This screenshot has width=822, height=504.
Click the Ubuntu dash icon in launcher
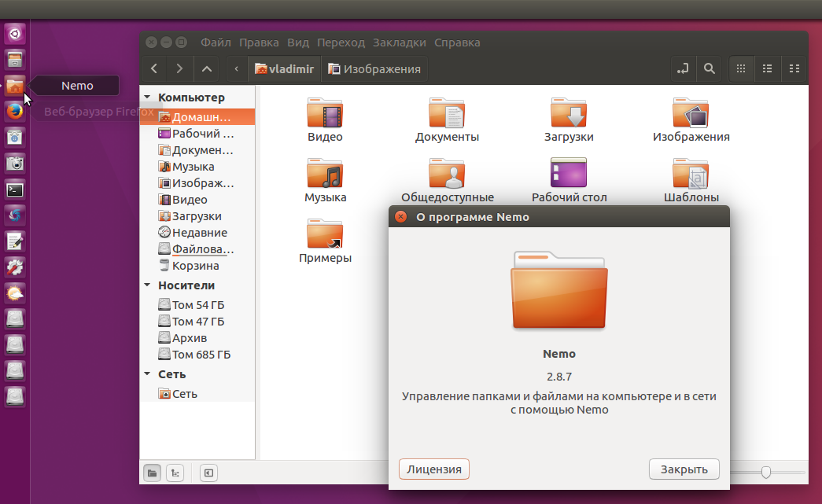tap(15, 34)
